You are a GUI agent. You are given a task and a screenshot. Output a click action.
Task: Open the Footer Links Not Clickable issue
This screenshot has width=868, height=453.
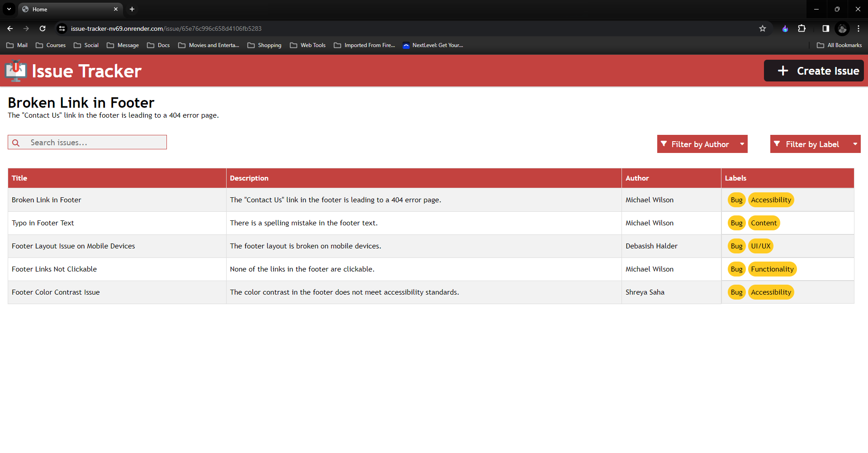[x=54, y=269]
